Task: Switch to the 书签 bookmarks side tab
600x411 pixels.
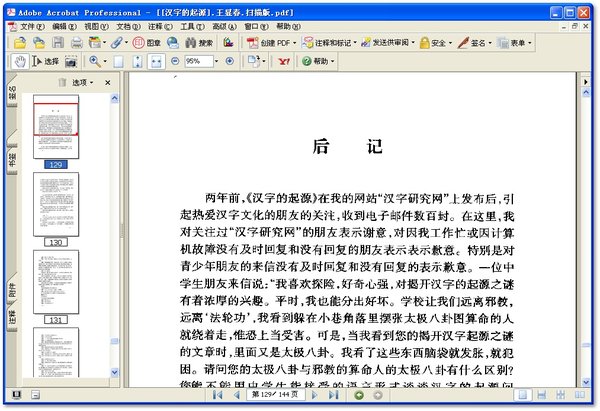Action: [12, 159]
